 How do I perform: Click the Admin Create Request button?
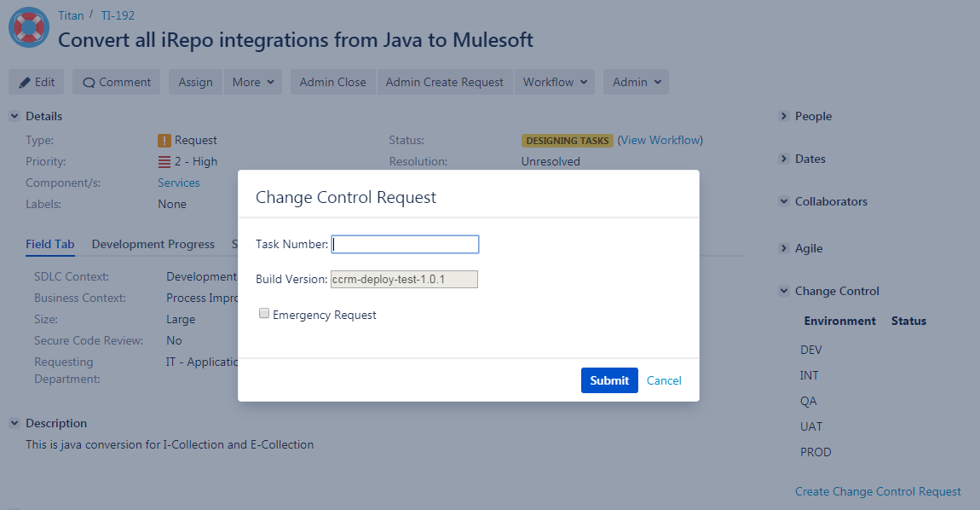(444, 82)
